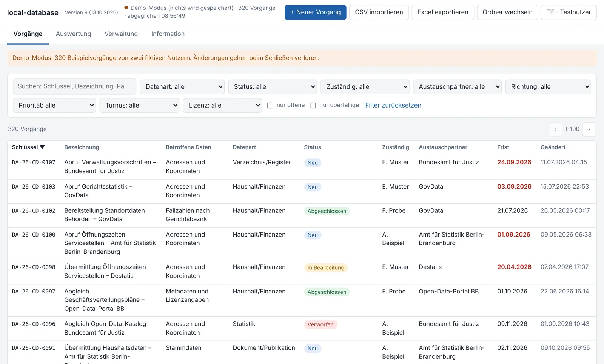The image size is (604, 364).
Task: Click the 'Open-Data-Portal BB' Austauschpartner cell
Action: tap(449, 292)
